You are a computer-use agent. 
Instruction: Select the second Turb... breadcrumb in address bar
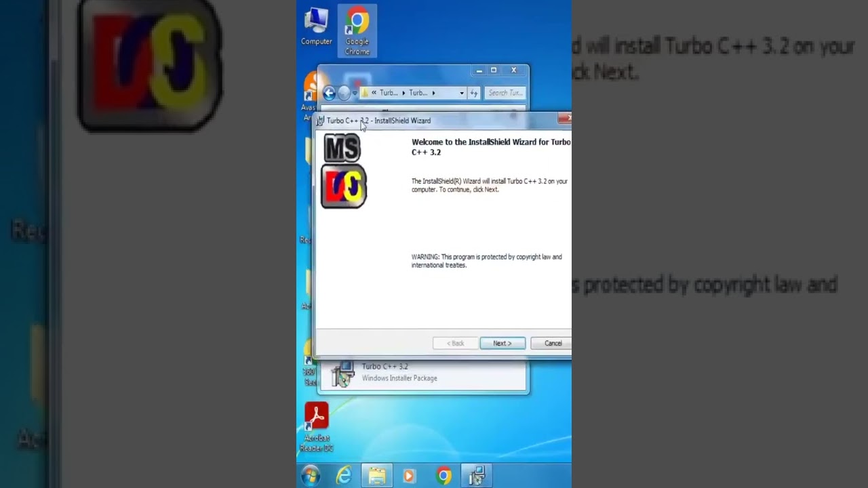pos(418,93)
